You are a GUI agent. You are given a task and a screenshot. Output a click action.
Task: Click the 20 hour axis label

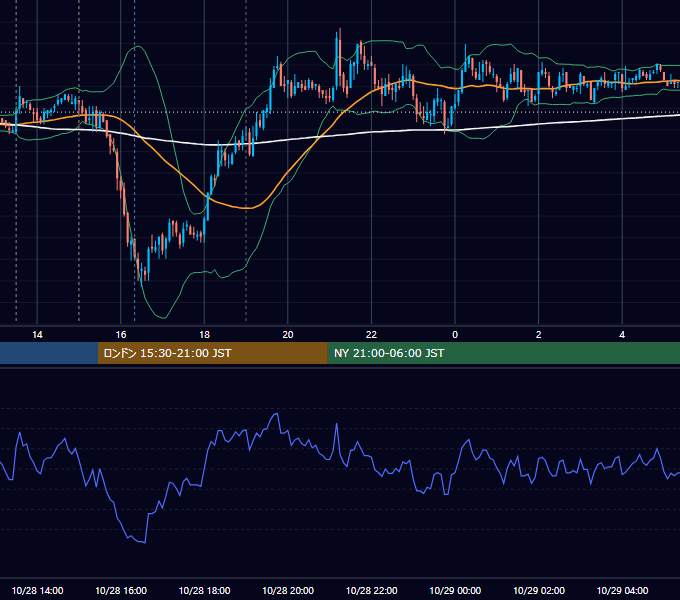288,335
